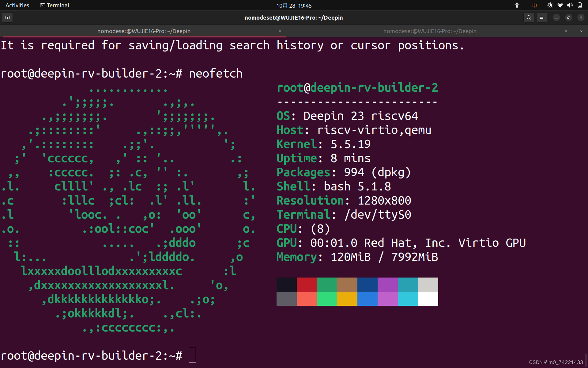588x368 pixels.
Task: Click the volume speaker icon
Action: pyautogui.click(x=570, y=5)
